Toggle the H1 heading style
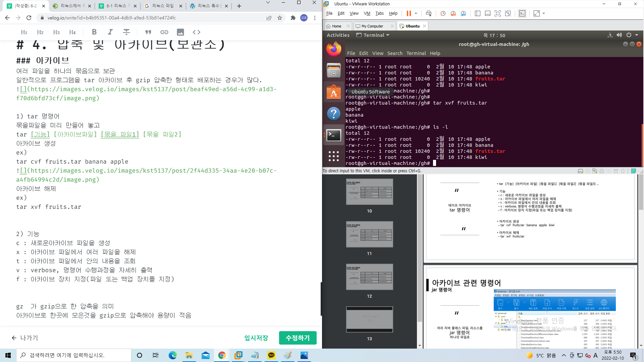 coord(24,32)
